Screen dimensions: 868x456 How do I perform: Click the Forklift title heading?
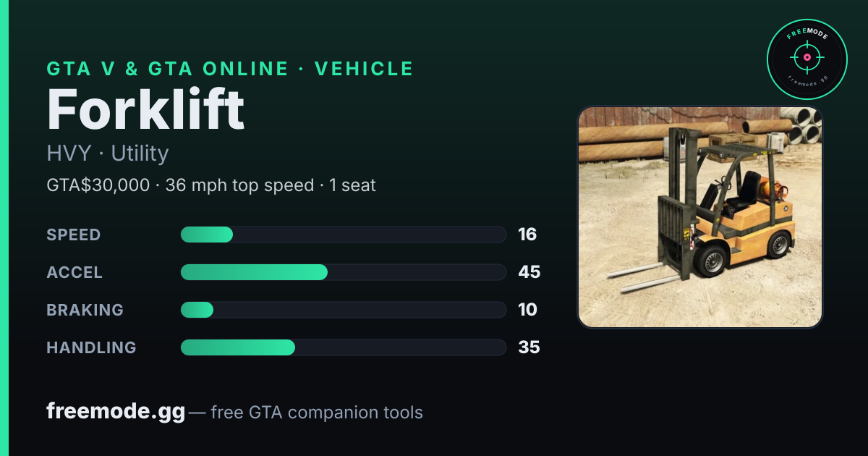click(x=146, y=111)
